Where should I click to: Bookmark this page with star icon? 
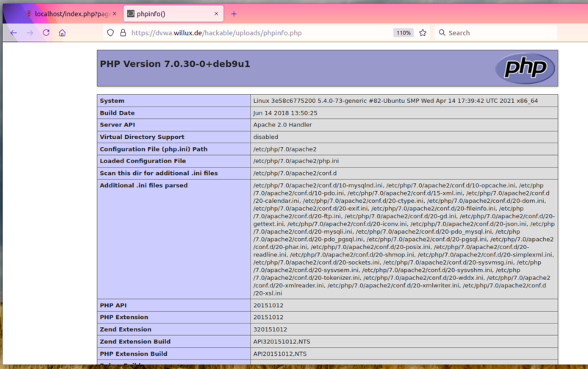tap(423, 33)
